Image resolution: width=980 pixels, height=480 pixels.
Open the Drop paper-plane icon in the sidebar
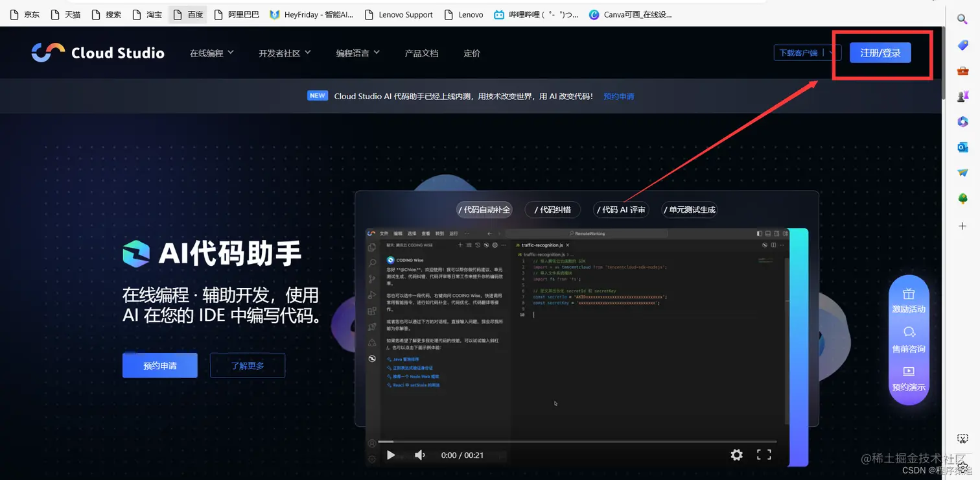click(962, 173)
